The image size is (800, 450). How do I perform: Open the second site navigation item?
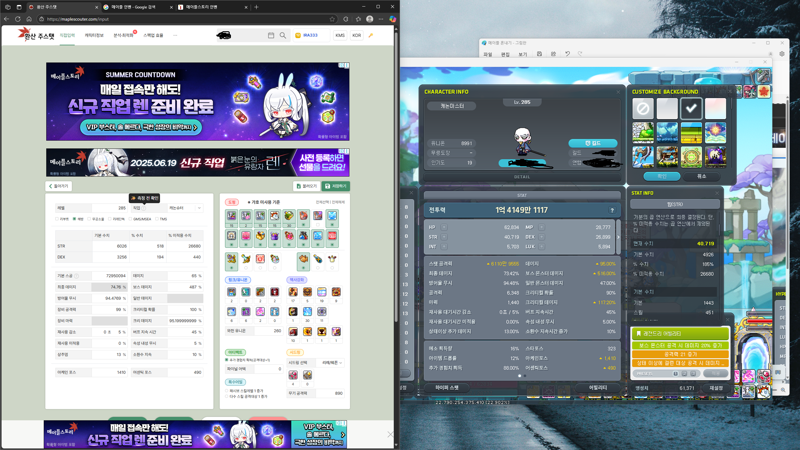pyautogui.click(x=94, y=35)
